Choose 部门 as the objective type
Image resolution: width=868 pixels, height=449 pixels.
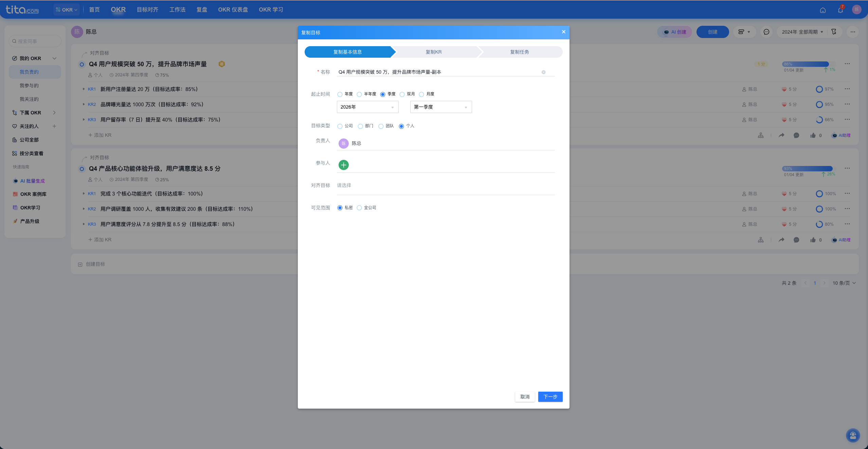360,126
